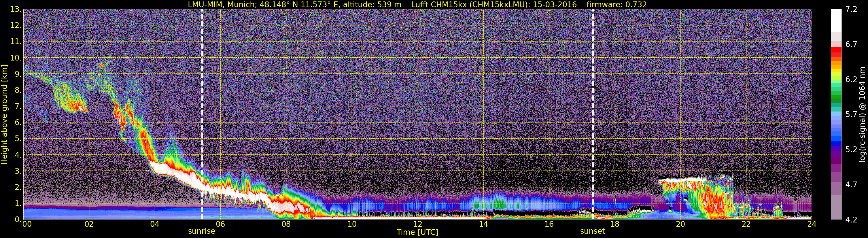Click the time axis tick label 24

(812, 224)
